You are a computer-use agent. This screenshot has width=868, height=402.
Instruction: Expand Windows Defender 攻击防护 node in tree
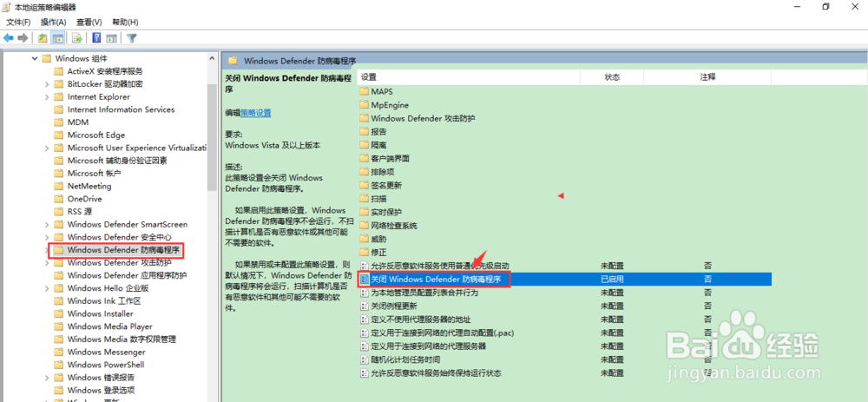click(47, 262)
